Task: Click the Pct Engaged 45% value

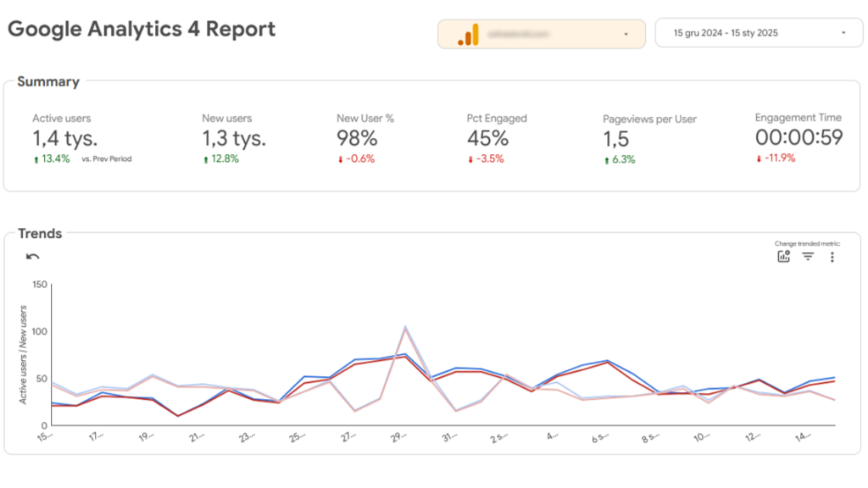Action: pyautogui.click(x=487, y=138)
